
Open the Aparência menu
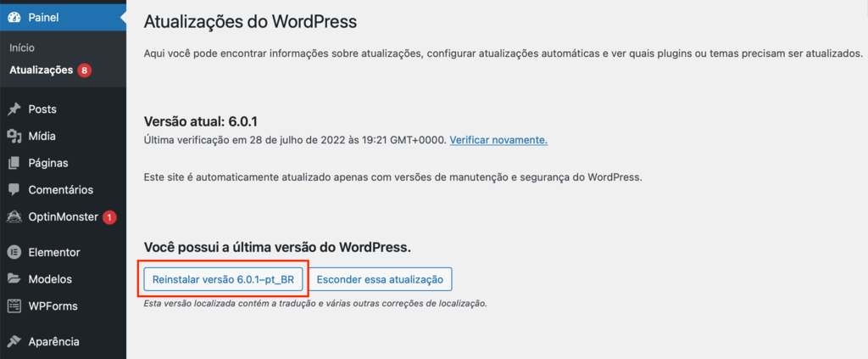click(x=63, y=341)
